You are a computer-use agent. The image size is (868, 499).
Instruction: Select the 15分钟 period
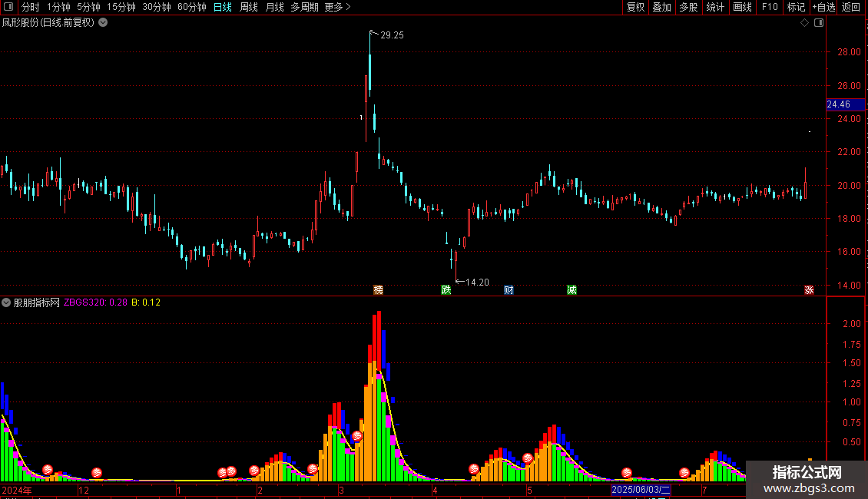[121, 7]
